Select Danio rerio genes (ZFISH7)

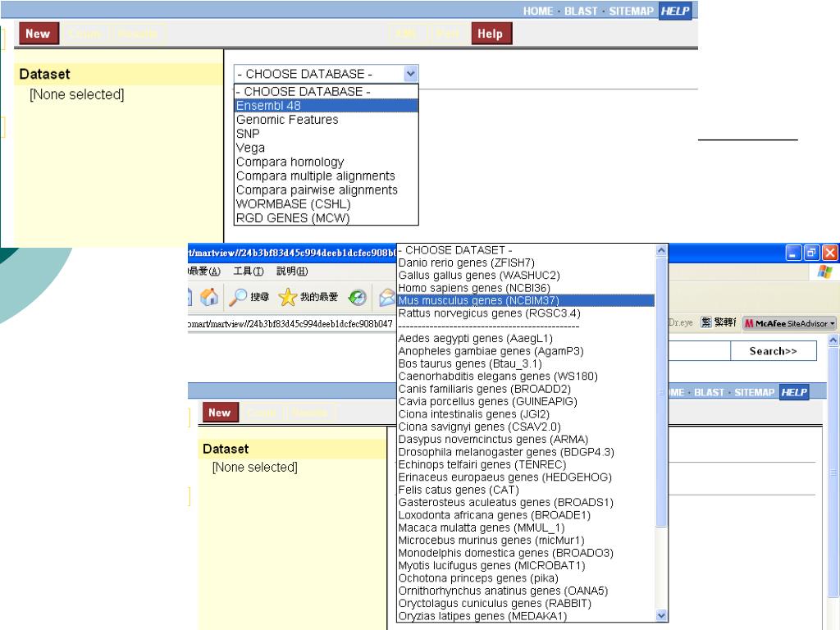(x=526, y=262)
